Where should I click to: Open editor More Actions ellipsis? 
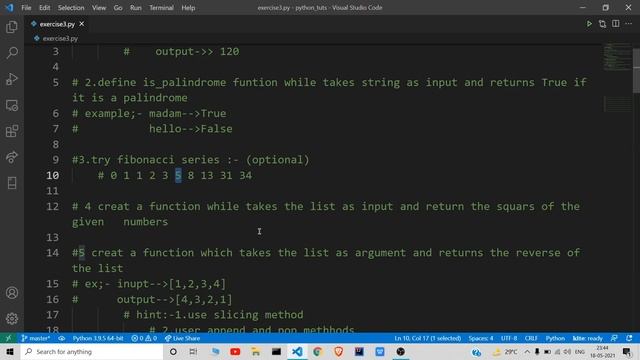[629, 24]
